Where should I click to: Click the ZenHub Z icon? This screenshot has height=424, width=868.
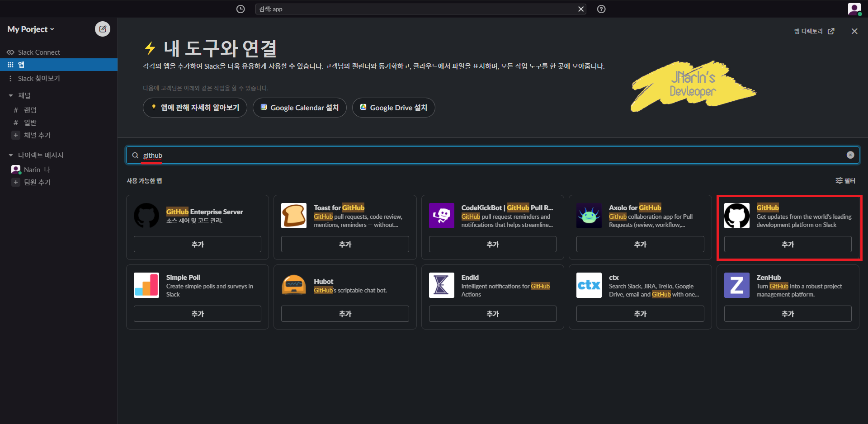[x=737, y=285]
